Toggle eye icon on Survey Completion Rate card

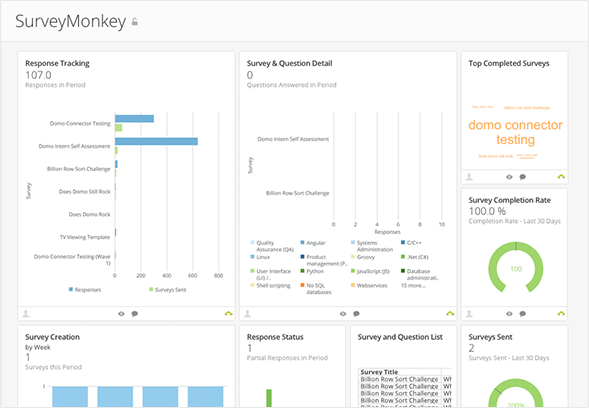pos(509,314)
